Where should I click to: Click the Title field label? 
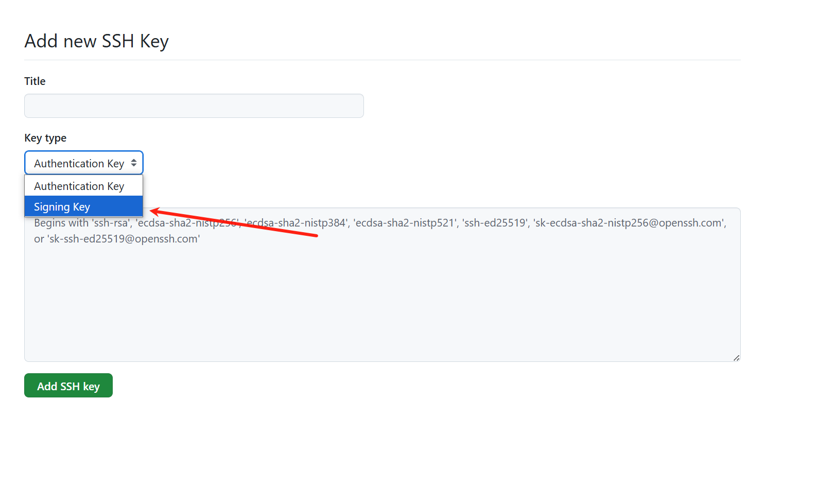(35, 81)
